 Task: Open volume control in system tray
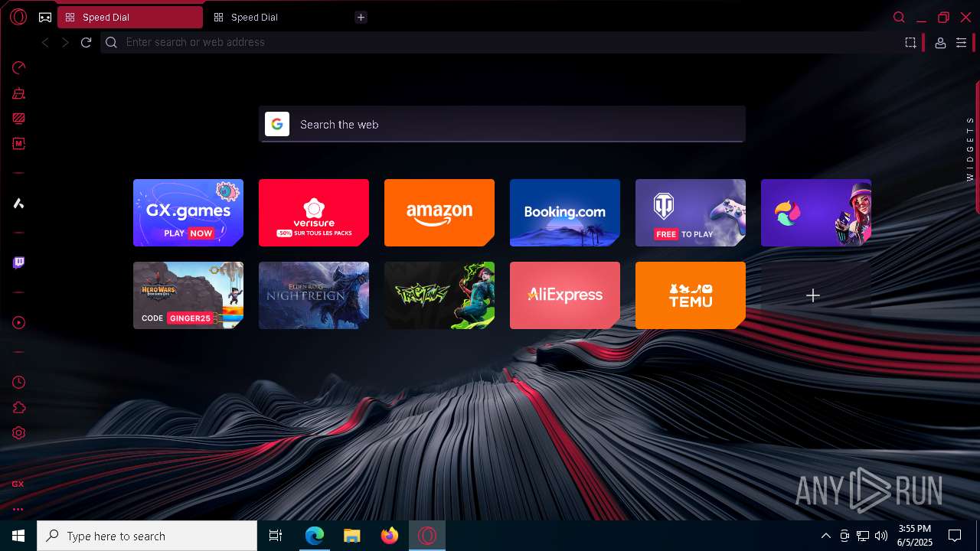coord(881,536)
